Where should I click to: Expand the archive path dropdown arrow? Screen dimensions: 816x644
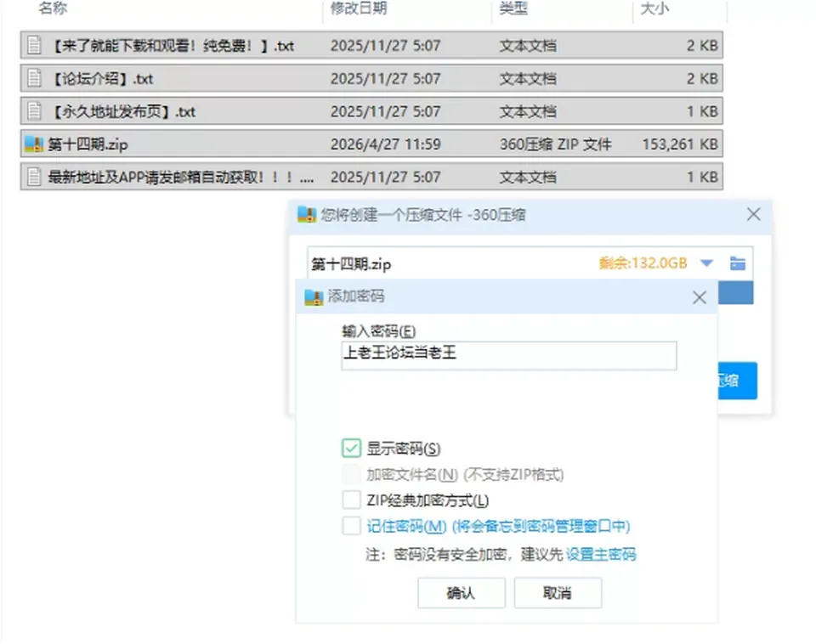click(x=706, y=263)
